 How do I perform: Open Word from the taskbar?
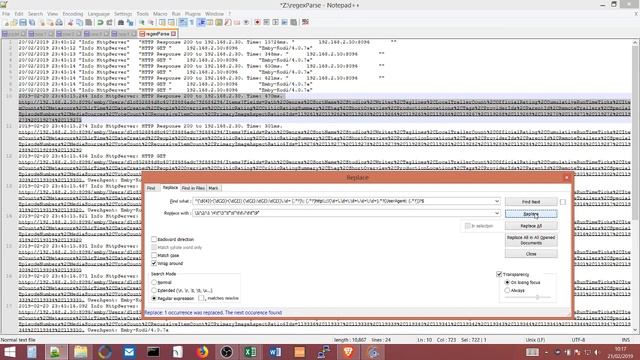tap(275, 352)
